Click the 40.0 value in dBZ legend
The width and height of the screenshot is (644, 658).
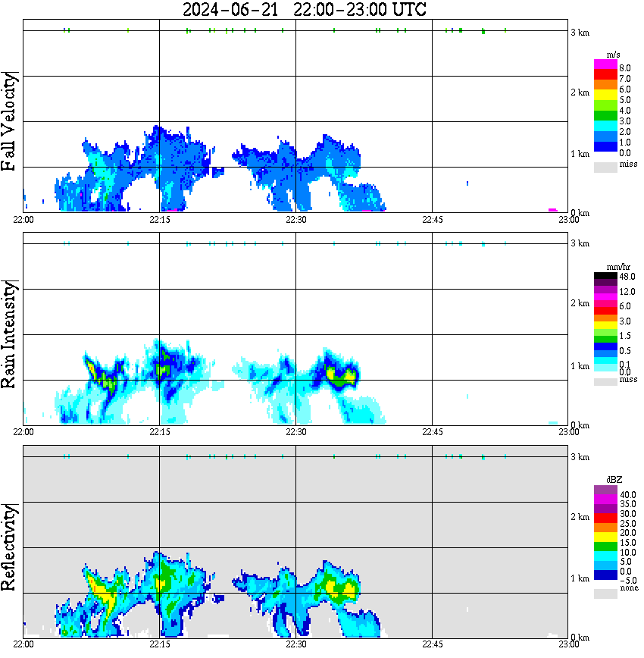(627, 495)
